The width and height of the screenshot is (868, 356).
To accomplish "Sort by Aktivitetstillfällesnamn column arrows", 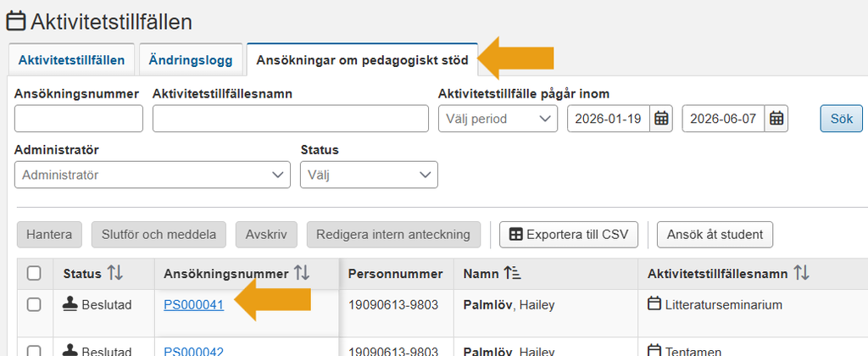I will tap(801, 273).
